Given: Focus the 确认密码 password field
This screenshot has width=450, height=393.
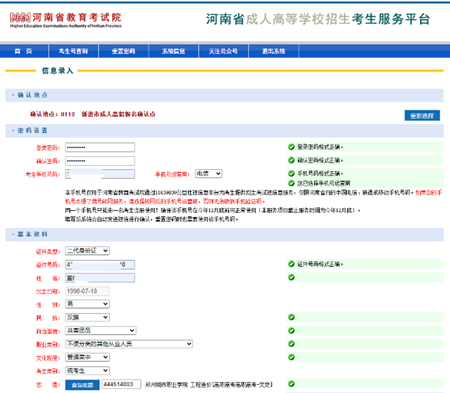Looking at the screenshot, I should pyautogui.click(x=100, y=161).
